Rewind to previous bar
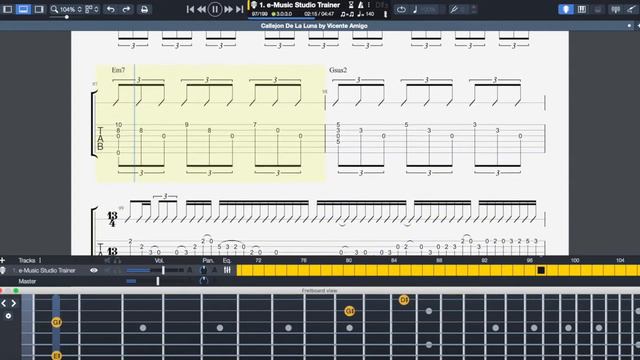 (x=202, y=9)
